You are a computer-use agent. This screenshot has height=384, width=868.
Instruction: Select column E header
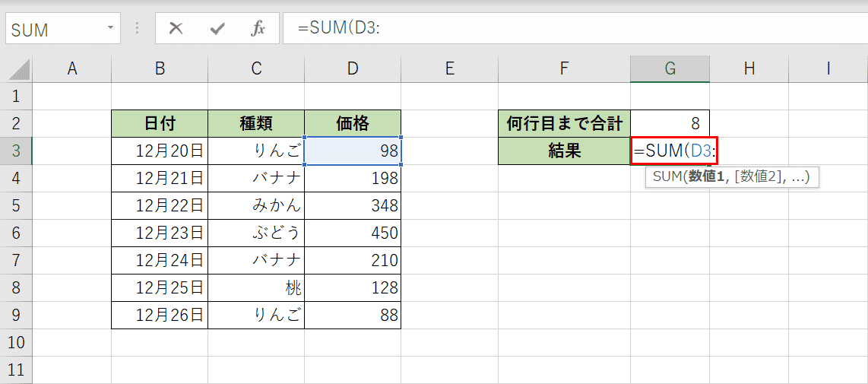point(449,68)
